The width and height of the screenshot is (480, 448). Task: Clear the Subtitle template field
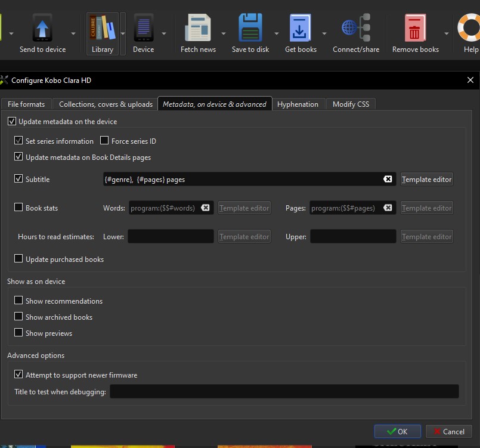click(388, 179)
